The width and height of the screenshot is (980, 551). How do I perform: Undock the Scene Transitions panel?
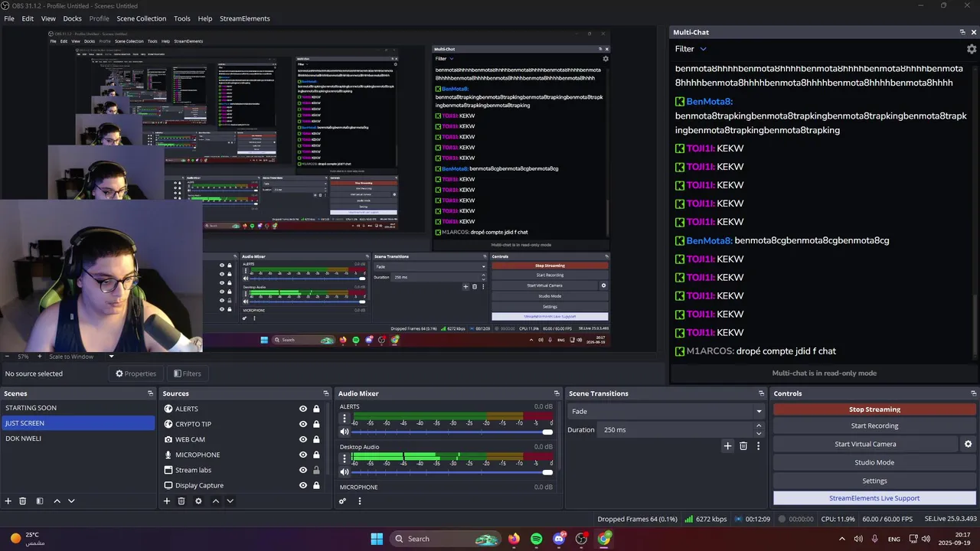tap(761, 393)
